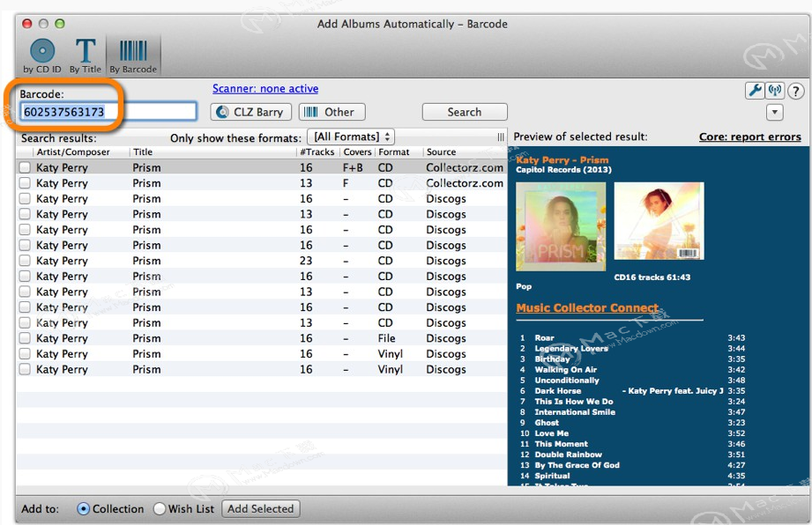This screenshot has height=525, width=812.
Task: Click track 'This Moment' in the preview
Action: click(562, 444)
